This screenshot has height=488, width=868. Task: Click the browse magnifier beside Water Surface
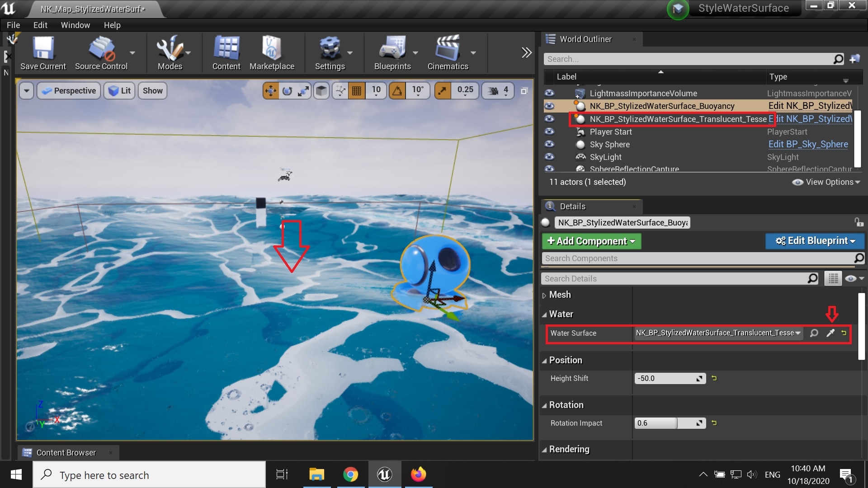(x=814, y=333)
